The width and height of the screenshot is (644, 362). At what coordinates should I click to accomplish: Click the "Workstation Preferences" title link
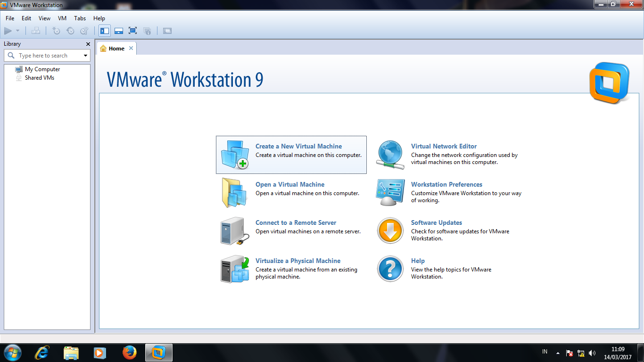pos(447,184)
